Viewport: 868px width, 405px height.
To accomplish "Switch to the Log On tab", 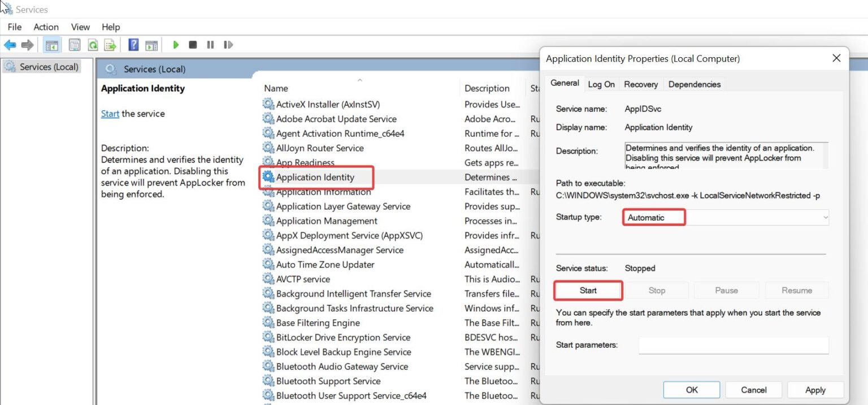I will [601, 84].
